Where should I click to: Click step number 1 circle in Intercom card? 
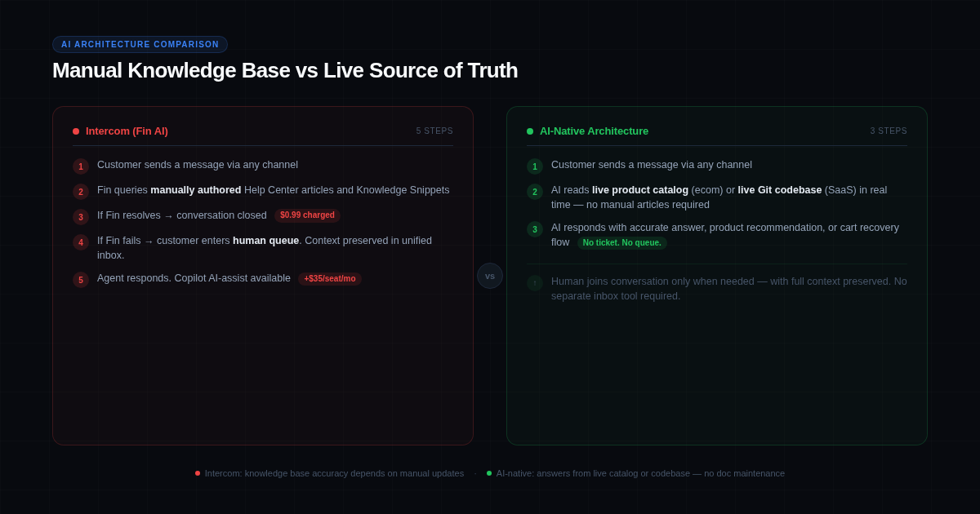tap(81, 166)
